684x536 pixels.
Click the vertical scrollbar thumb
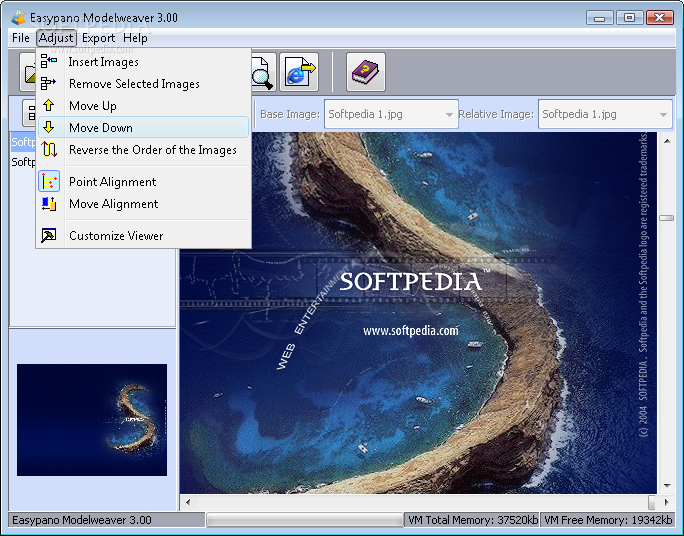click(667, 218)
